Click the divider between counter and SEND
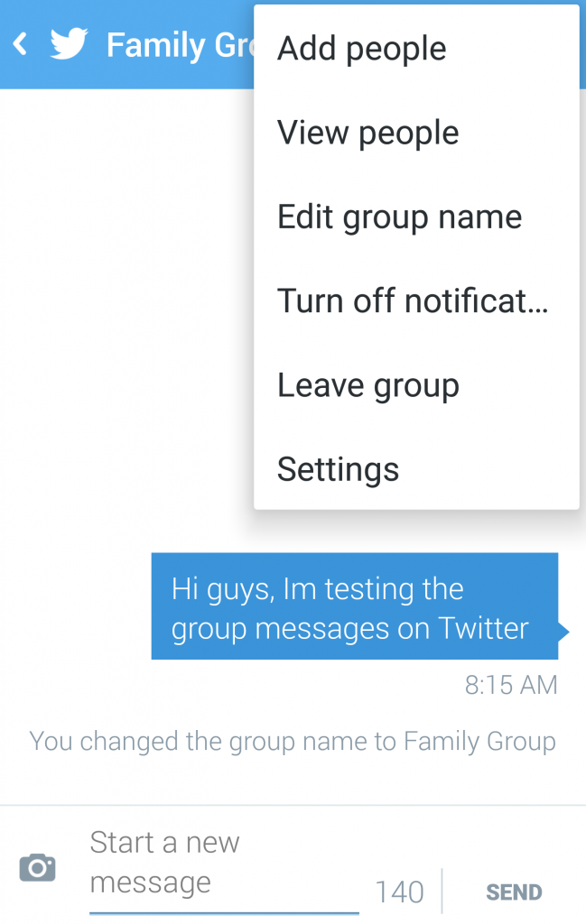Viewport: 586px width, 924px height. (442, 890)
